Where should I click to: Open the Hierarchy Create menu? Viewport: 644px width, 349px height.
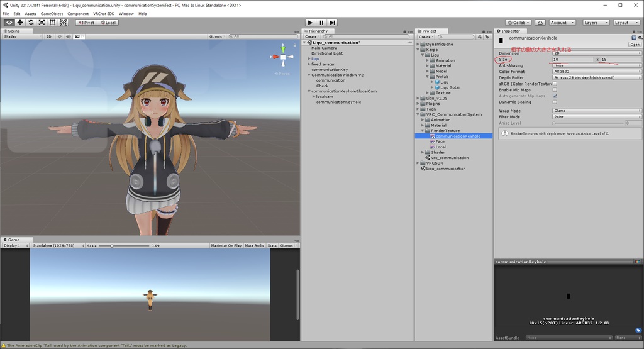click(312, 37)
